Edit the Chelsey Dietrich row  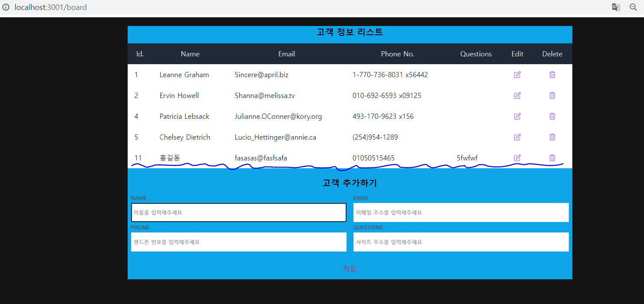pyautogui.click(x=517, y=137)
